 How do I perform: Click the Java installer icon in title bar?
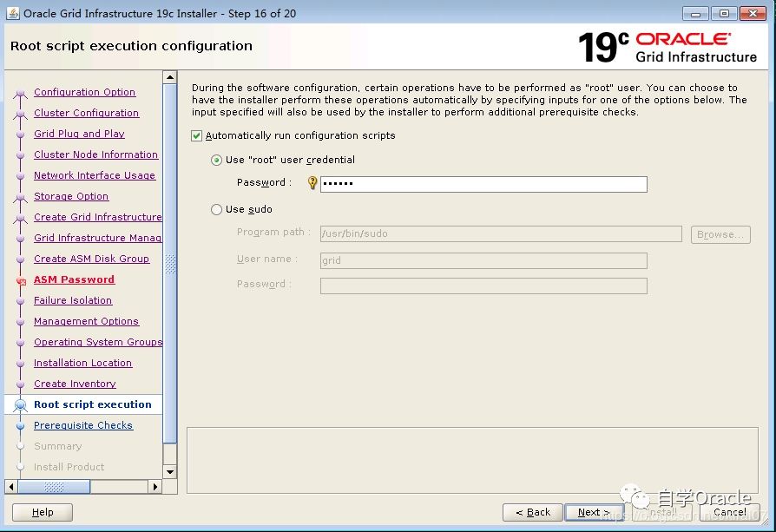(12, 13)
